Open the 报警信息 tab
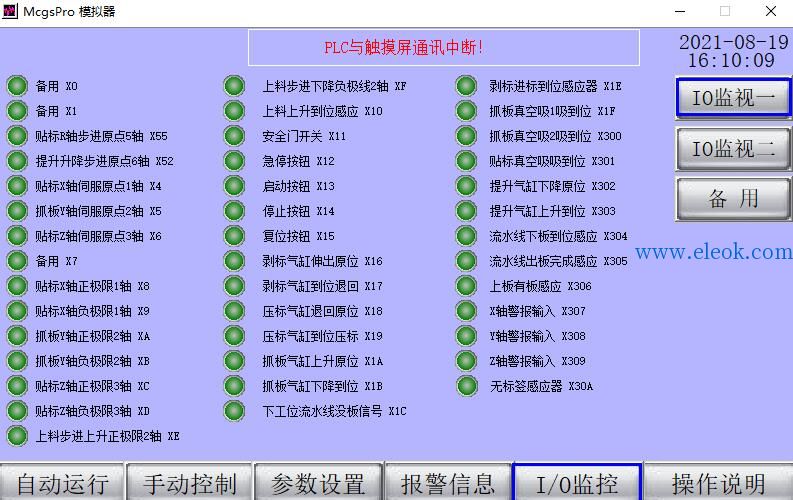 tap(448, 482)
